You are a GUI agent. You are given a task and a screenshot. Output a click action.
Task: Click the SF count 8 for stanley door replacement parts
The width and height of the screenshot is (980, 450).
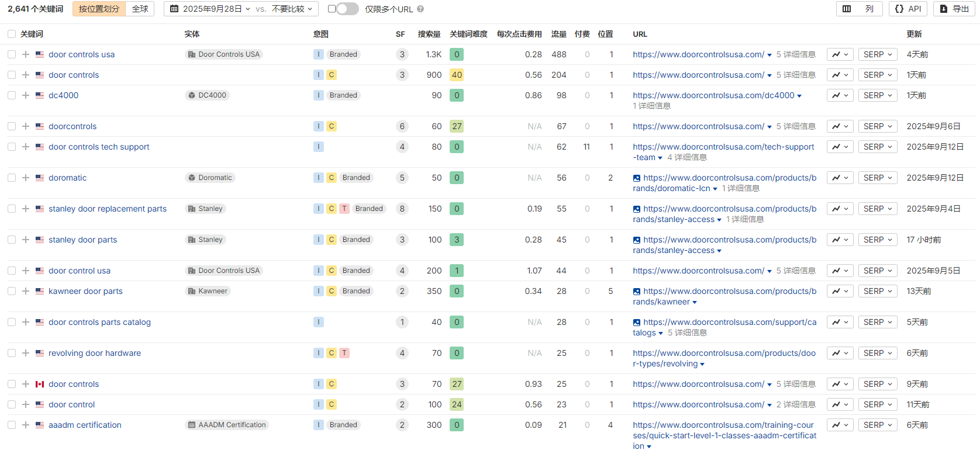coord(402,209)
